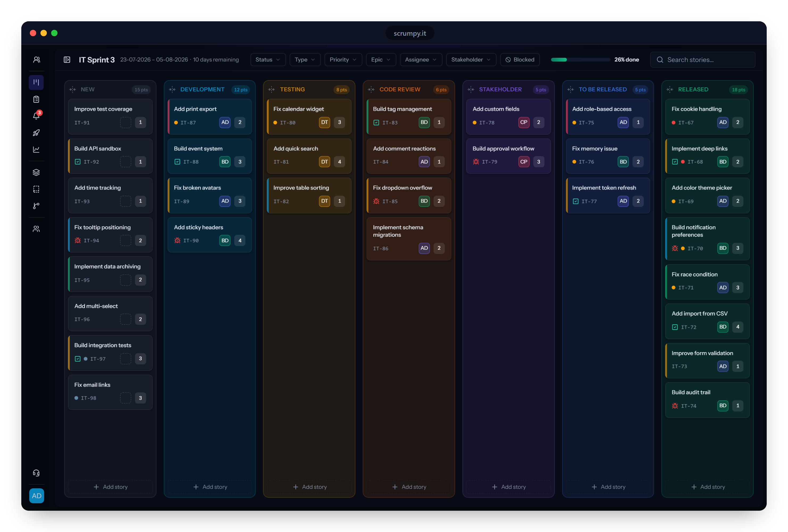
Task: Toggle the task checkbox on IT-68
Action: [675, 162]
